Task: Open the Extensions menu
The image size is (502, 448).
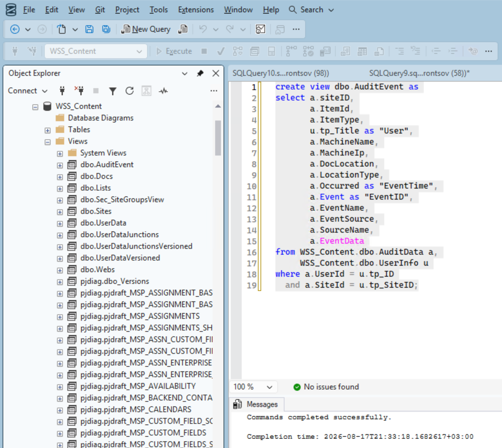Action: click(x=196, y=10)
